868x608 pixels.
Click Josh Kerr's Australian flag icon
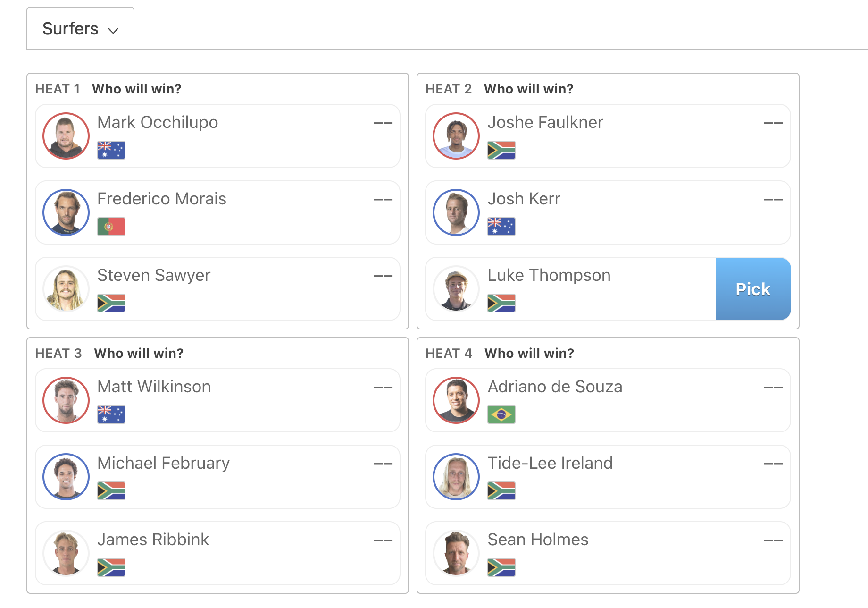501,227
